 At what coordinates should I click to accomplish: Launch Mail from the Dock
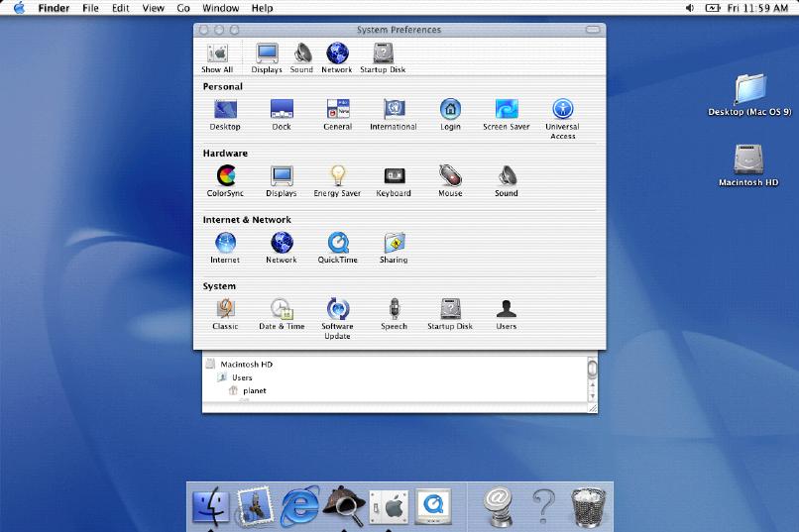[255, 505]
